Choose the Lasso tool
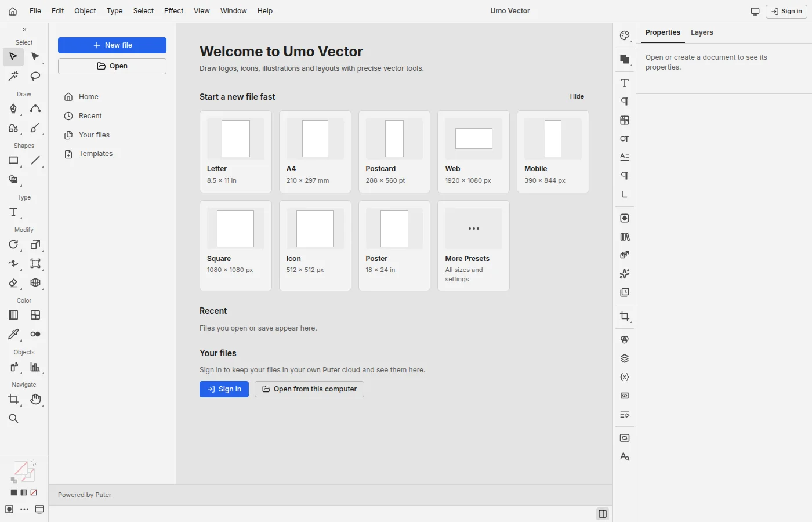This screenshot has width=812, height=522. tap(35, 76)
